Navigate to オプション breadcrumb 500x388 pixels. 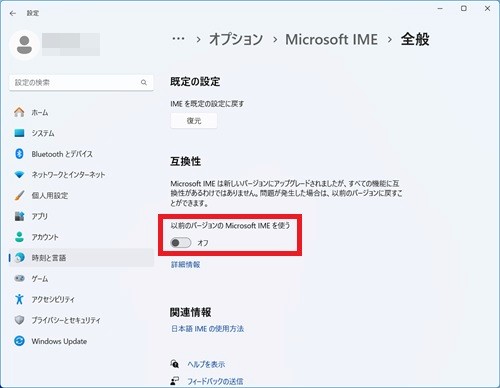click(236, 39)
